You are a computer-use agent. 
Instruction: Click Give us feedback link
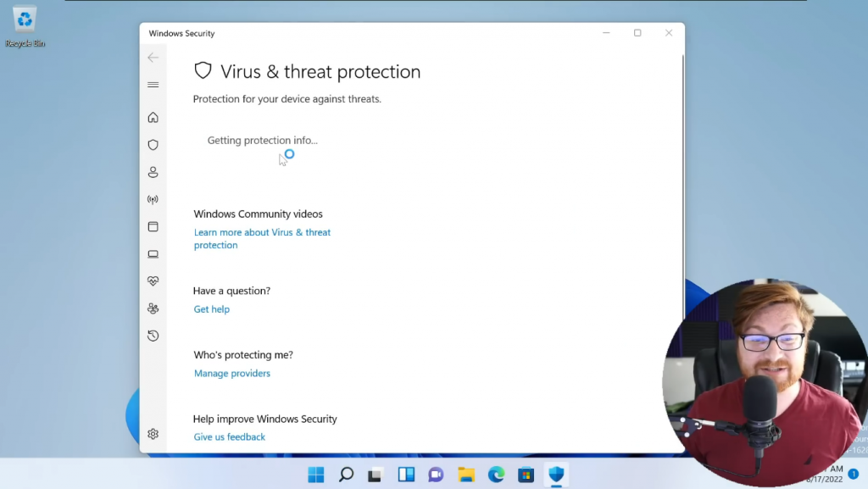(229, 437)
